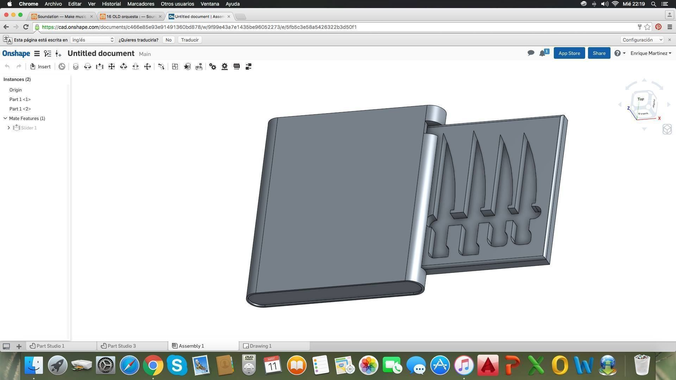Open Safari from the Dock
This screenshot has height=380, width=676.
129,366
